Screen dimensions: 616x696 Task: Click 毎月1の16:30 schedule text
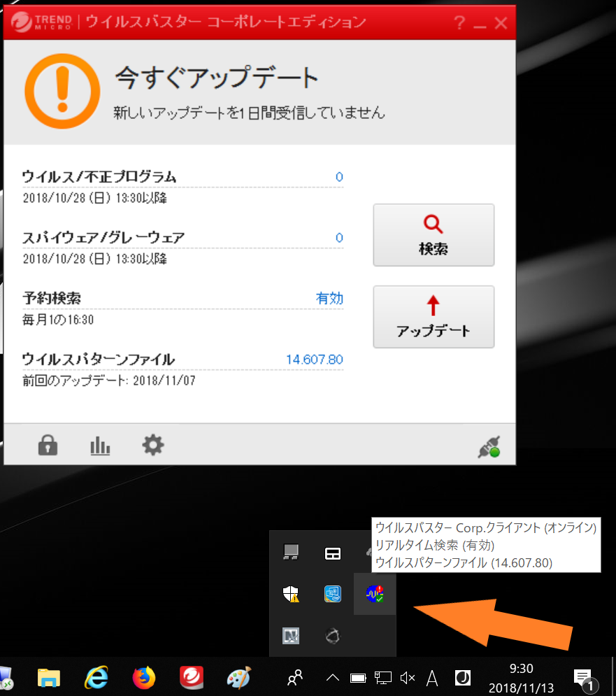click(58, 320)
